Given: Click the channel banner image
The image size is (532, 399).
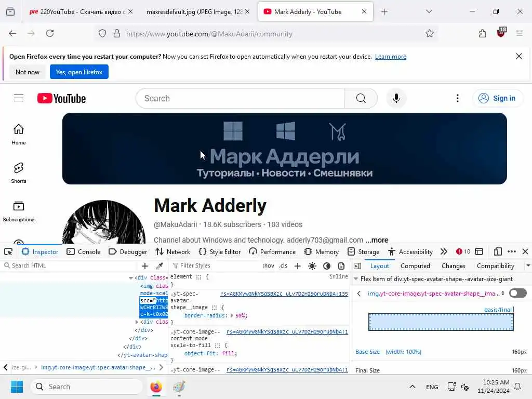Looking at the screenshot, I should pos(285,149).
